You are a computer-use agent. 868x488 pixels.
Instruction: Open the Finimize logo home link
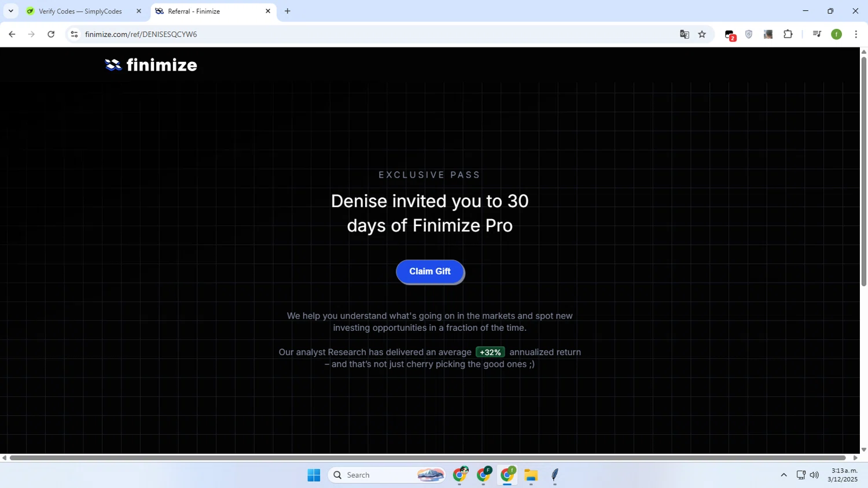151,65
